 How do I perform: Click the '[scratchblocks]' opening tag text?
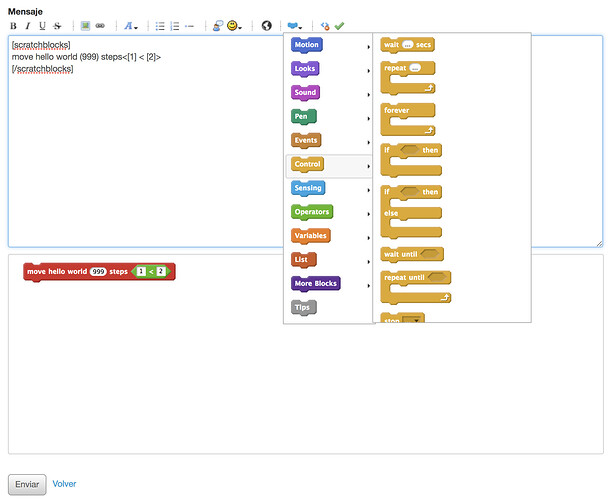pos(41,45)
